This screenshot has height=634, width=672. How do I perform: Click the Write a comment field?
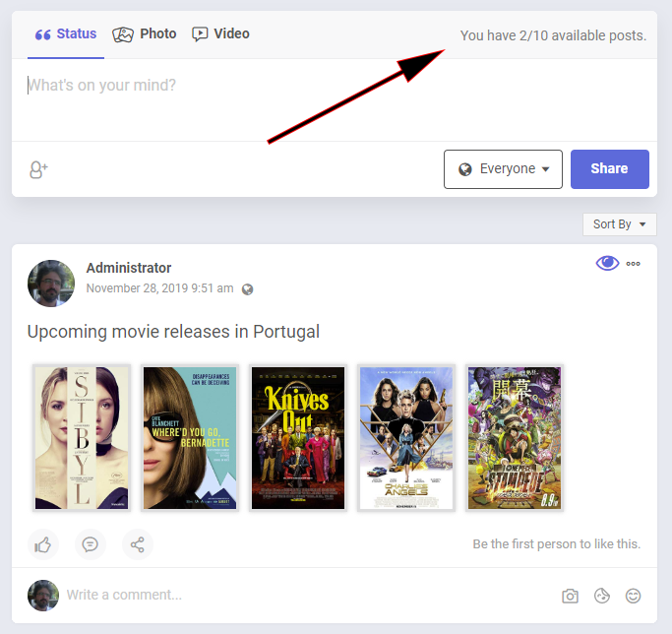(295, 596)
